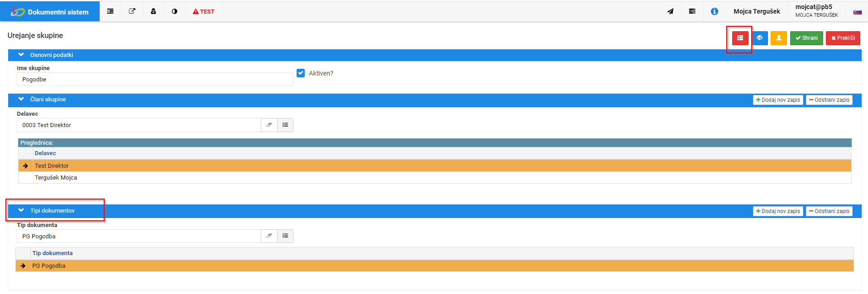Clear the Tip dokumenta field with eraser icon
This screenshot has height=294, width=868.
(x=269, y=236)
